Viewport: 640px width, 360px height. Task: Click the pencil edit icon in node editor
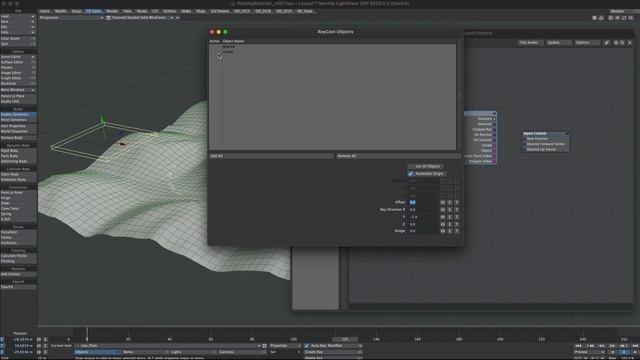click(x=607, y=43)
